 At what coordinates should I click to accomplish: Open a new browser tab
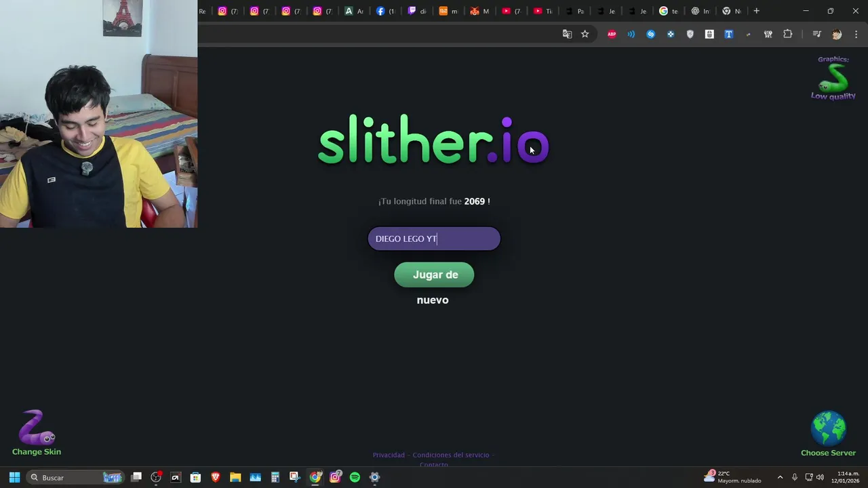click(756, 11)
